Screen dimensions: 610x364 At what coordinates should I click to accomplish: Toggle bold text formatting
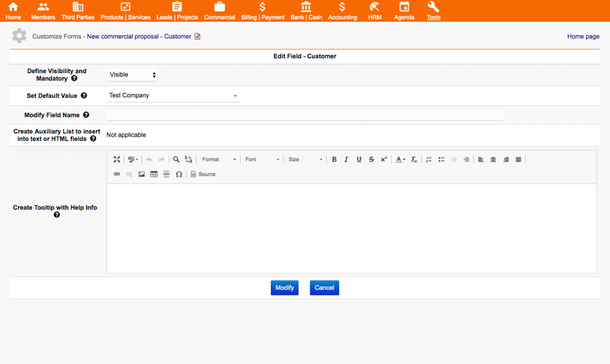[x=334, y=159]
